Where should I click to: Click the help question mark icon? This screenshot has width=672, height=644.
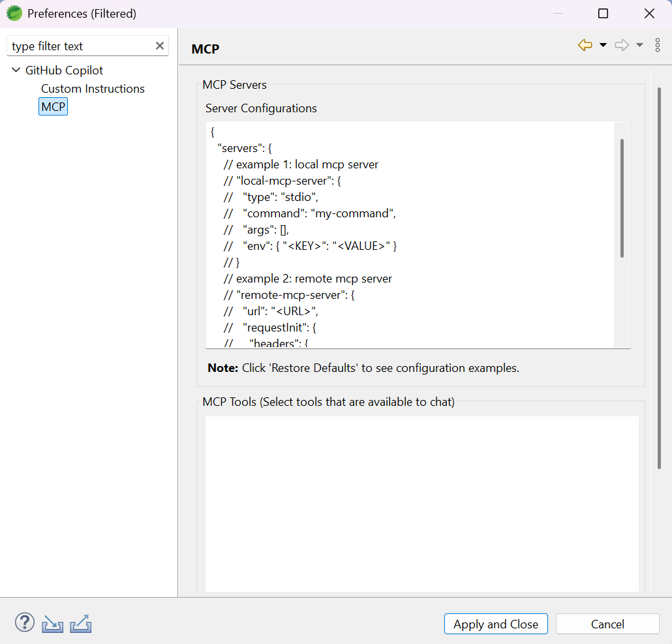24,622
